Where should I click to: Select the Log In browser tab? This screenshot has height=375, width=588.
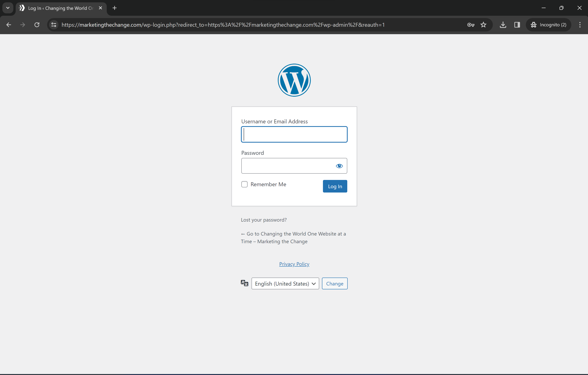tap(61, 8)
